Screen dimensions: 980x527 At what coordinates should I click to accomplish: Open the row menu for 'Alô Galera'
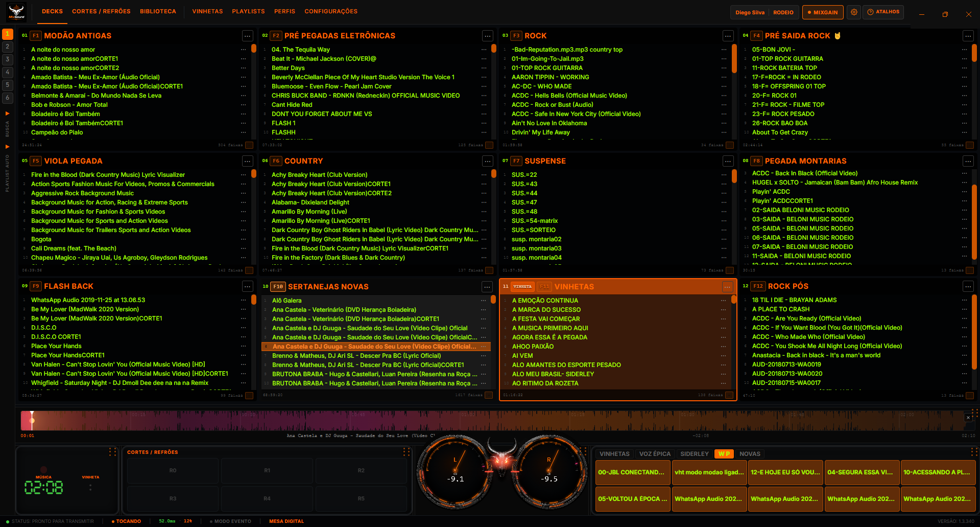tap(483, 301)
